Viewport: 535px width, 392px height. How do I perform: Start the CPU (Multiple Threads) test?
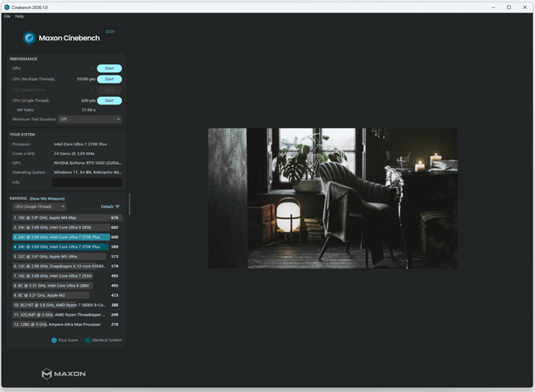[x=110, y=79]
